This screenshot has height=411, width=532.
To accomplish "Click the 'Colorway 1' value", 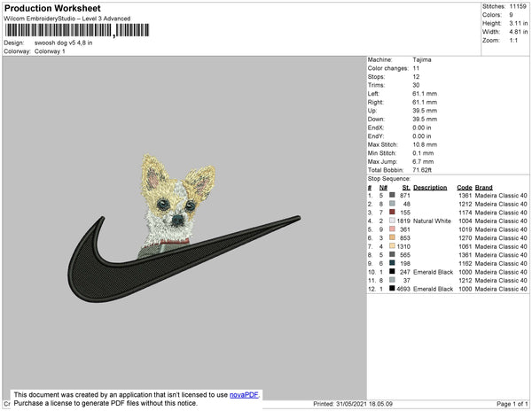I will coord(50,51).
